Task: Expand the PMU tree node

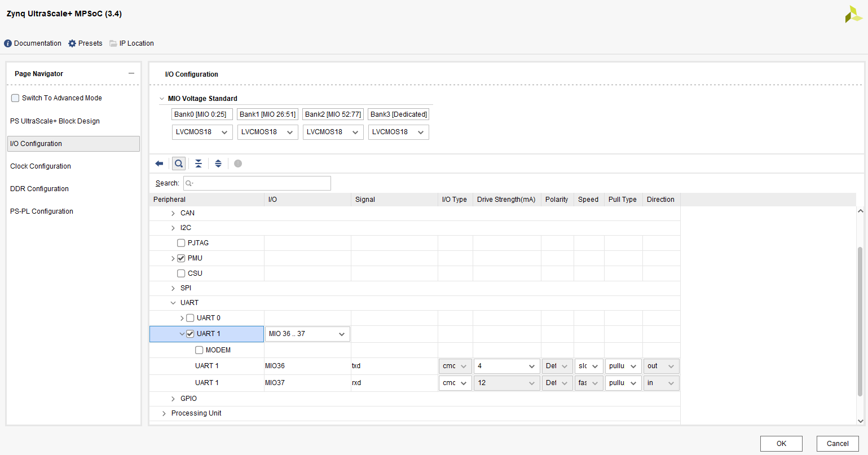Action: pos(173,258)
